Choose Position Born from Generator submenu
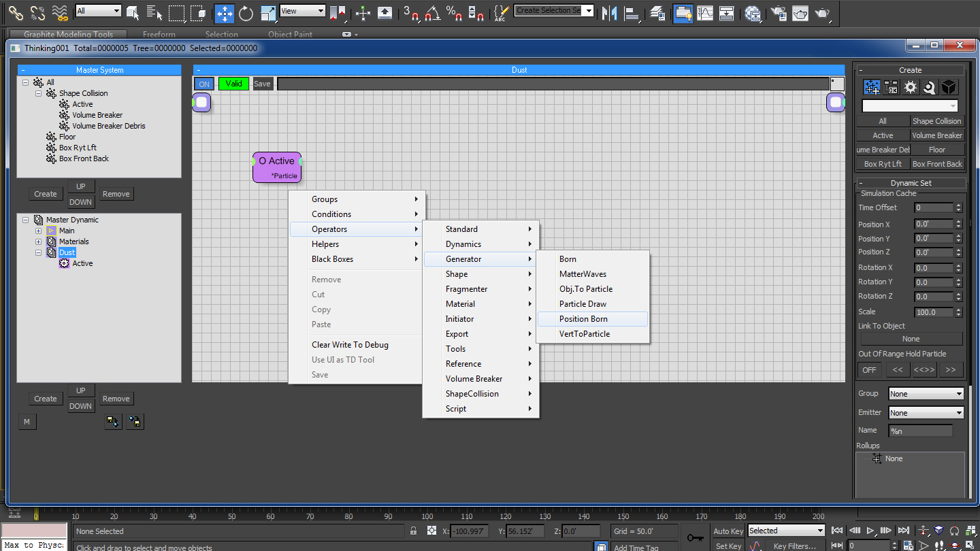Screen dimensions: 980x551 pos(583,319)
